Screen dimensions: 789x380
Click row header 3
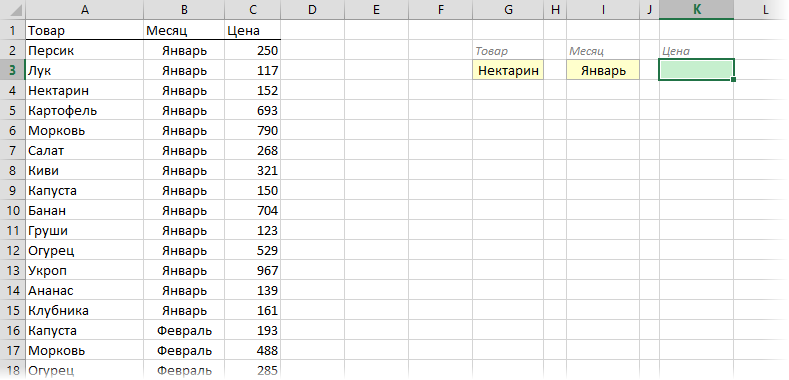click(13, 70)
